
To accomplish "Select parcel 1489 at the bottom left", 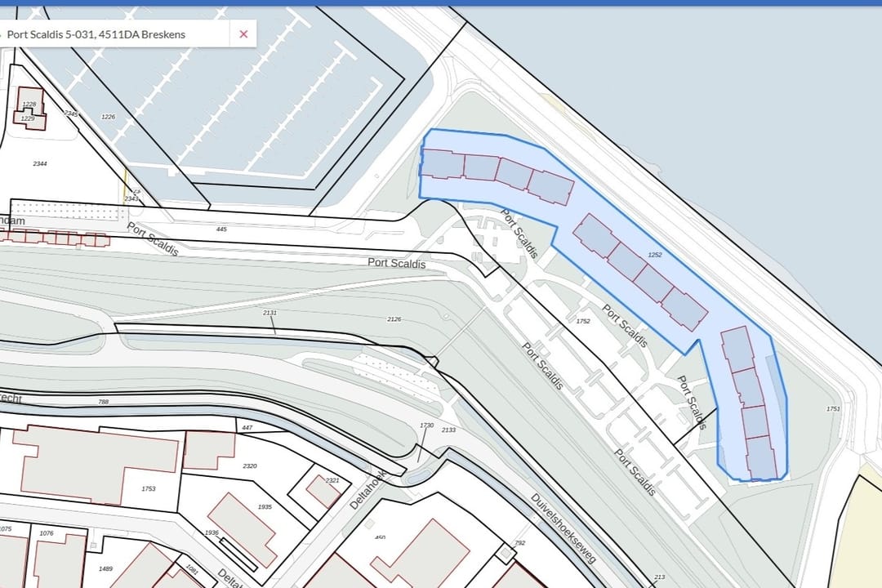I will (105, 568).
